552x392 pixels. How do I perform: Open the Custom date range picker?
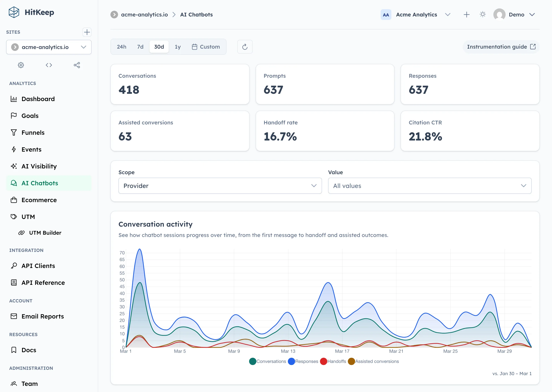point(206,47)
